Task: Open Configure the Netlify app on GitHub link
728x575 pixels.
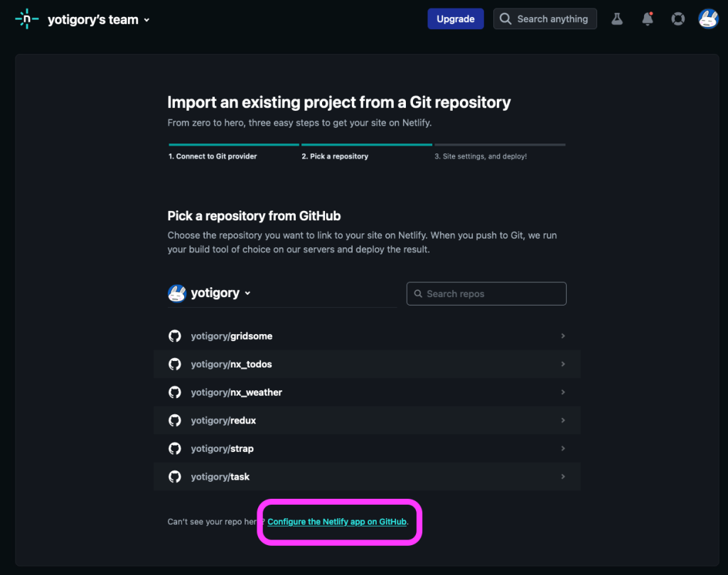Action: pyautogui.click(x=337, y=522)
